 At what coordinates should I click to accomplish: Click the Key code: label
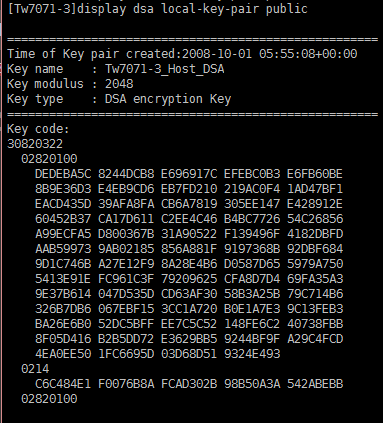[x=38, y=129]
